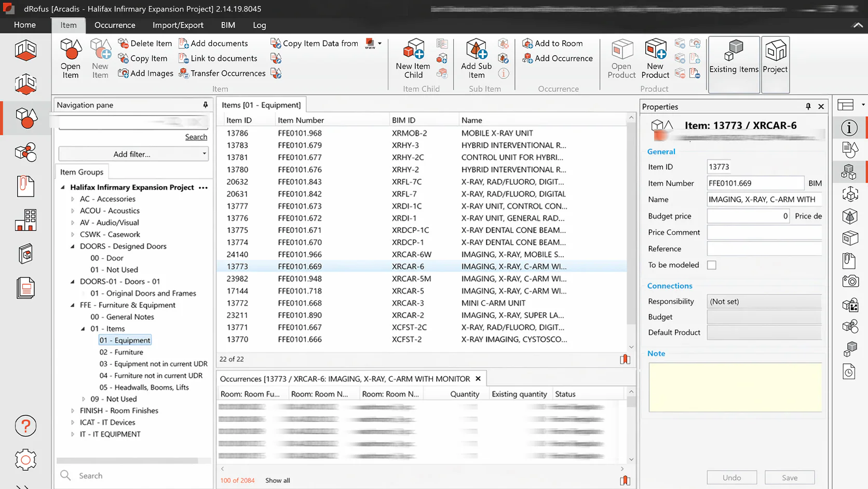
Task: Collapse the DOORS - Designed Doors node
Action: pos(73,246)
